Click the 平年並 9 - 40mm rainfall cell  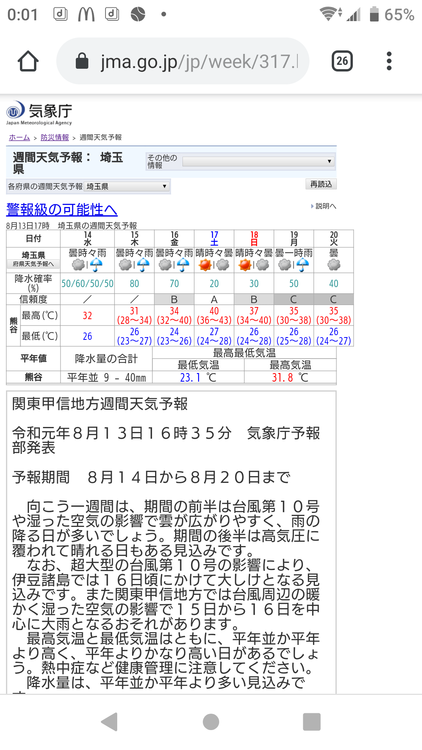(x=106, y=377)
